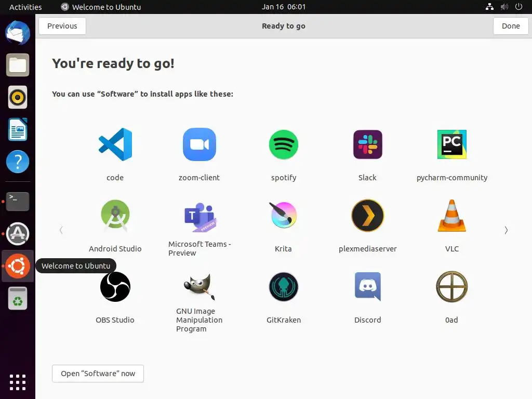Launch Thunderbird Mail from the dock

(x=18, y=33)
